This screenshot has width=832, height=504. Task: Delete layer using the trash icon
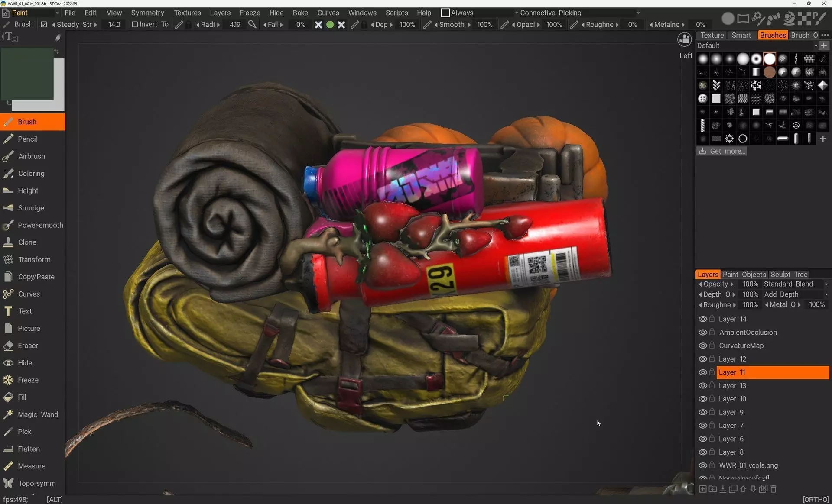pos(773,489)
